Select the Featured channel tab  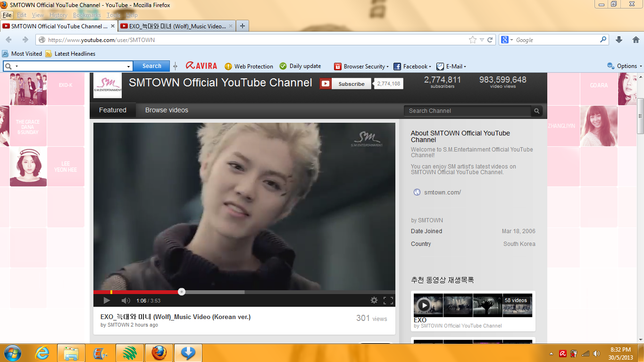pyautogui.click(x=113, y=110)
